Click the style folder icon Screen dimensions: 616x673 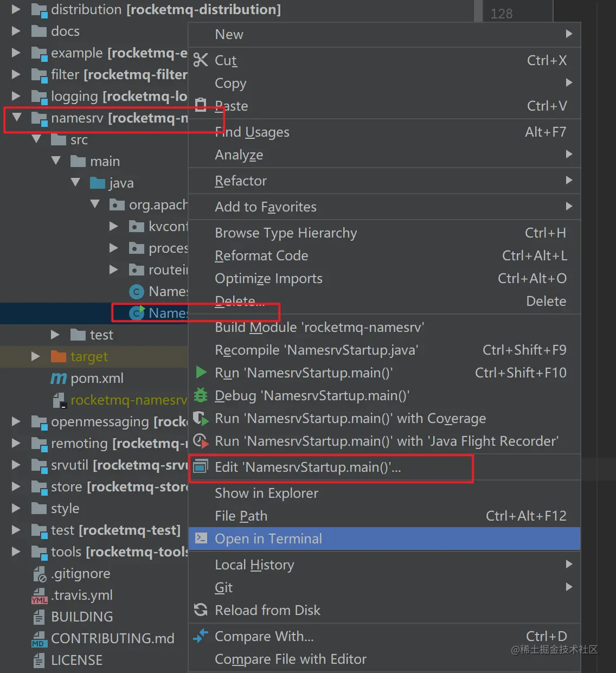point(39,508)
